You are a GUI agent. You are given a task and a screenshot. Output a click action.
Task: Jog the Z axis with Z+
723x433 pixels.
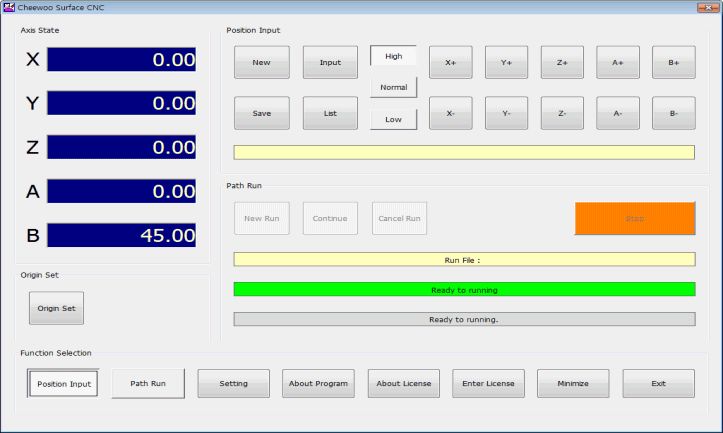[562, 62]
